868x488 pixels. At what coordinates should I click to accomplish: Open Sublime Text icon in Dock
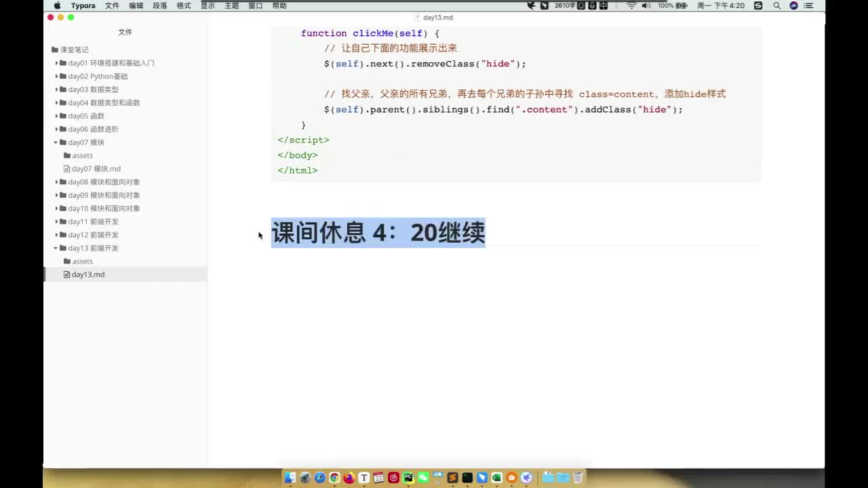click(x=452, y=478)
